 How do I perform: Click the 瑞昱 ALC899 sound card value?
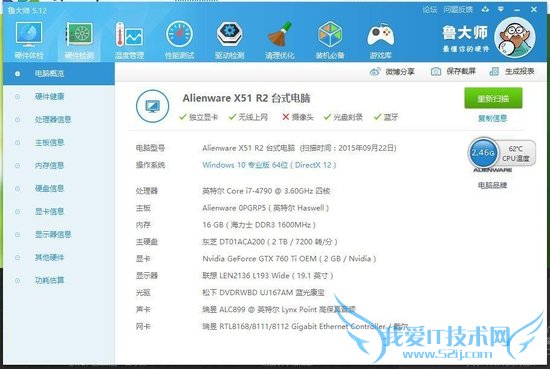279,309
